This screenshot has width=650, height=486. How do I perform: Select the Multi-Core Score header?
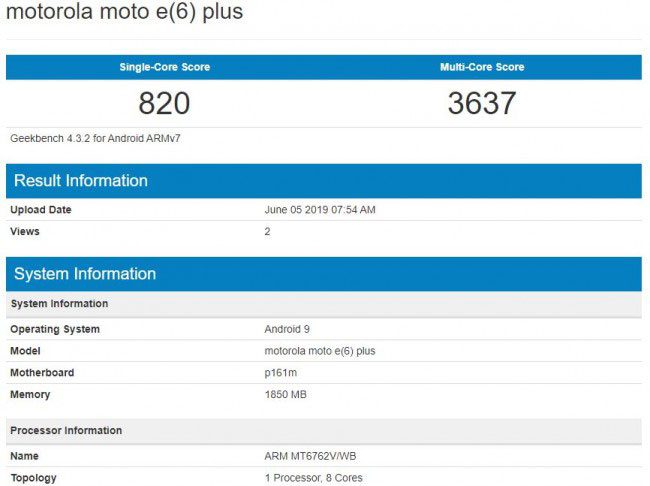click(482, 67)
